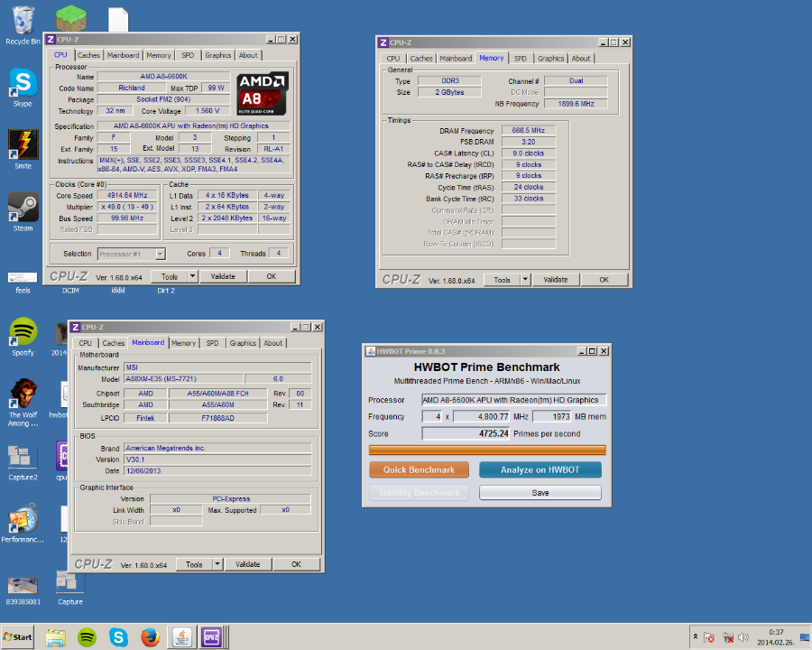Screen dimensions: 812x650
Task: Click the DRAM Frequency 666.5 MHz value
Action: 528,131
